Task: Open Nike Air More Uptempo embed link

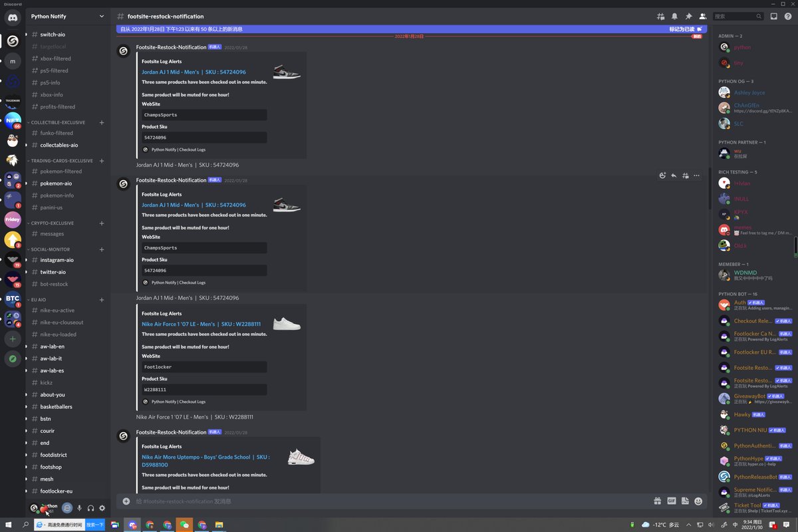Action: (205, 461)
